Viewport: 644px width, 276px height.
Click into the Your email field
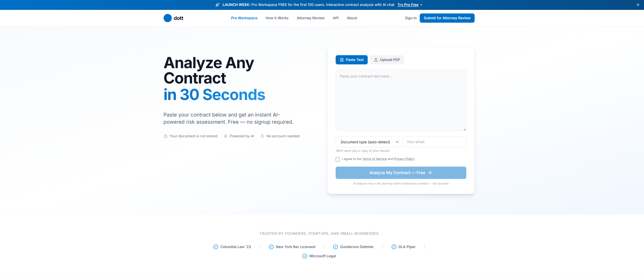click(x=434, y=142)
